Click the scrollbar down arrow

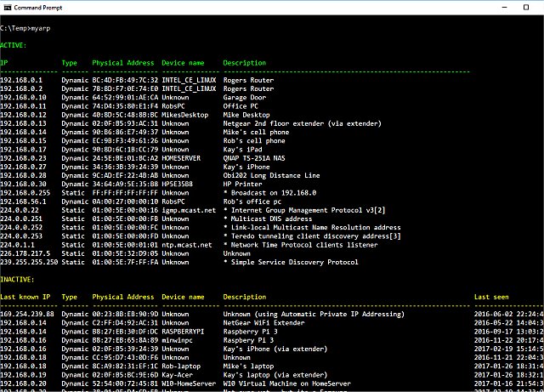540,386
